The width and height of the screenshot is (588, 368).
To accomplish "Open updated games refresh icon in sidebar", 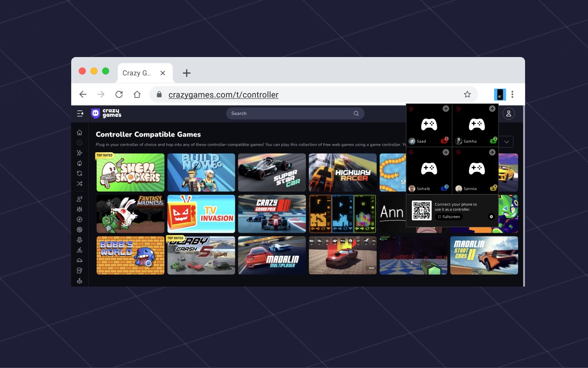I will (79, 173).
